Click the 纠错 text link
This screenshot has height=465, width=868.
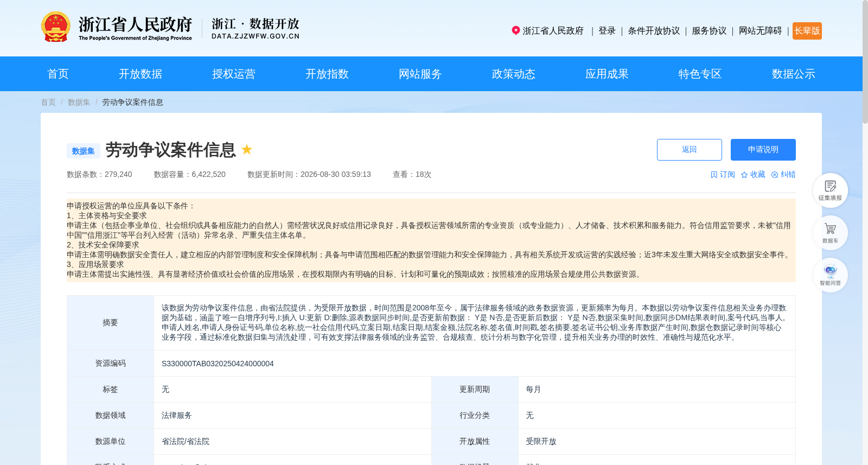pyautogui.click(x=788, y=175)
